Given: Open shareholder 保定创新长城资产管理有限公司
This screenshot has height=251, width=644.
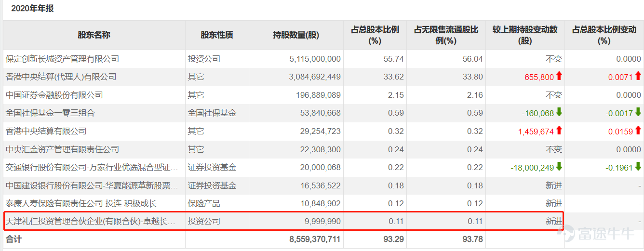Looking at the screenshot, I should (x=62, y=59).
